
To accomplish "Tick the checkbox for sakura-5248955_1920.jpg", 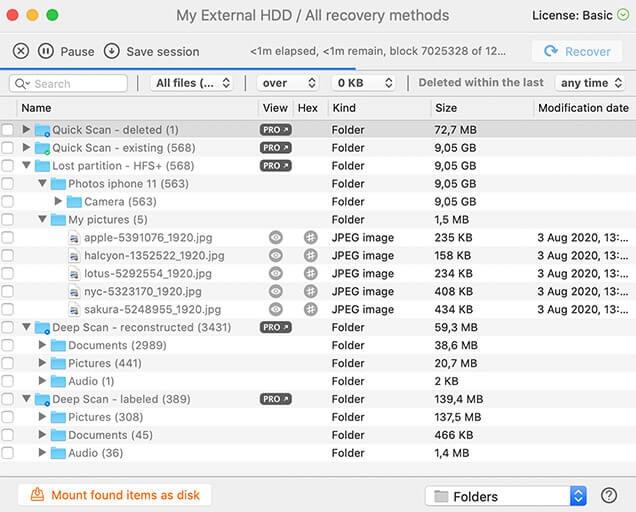I will 7,309.
